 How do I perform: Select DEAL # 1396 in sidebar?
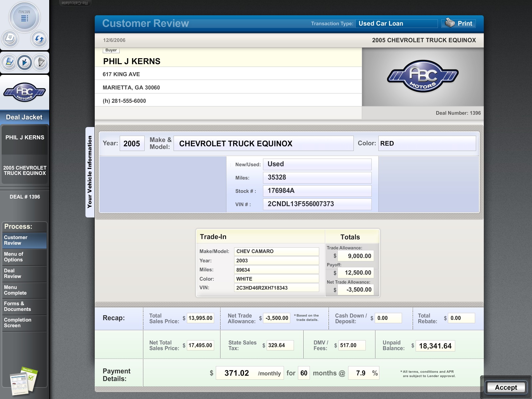pos(25,197)
